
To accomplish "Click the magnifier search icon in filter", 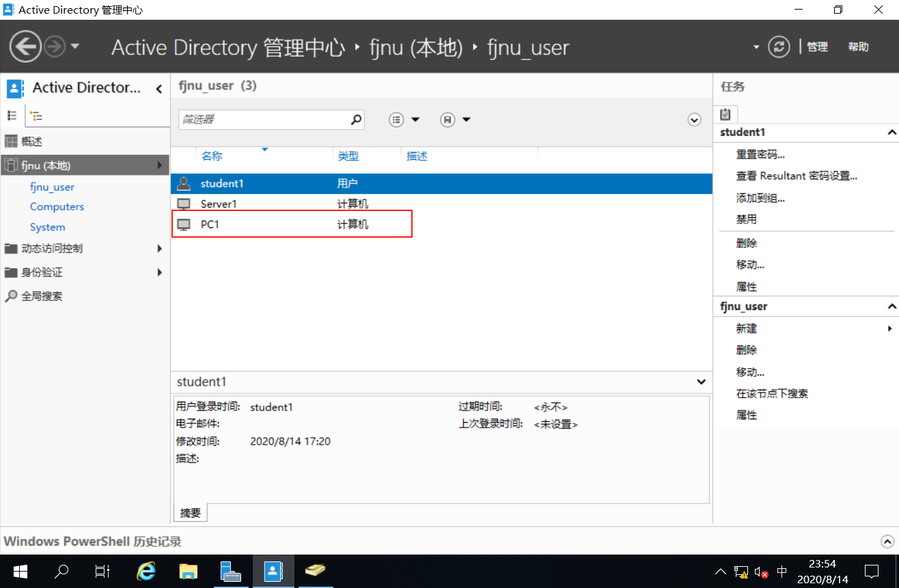I will tap(356, 120).
